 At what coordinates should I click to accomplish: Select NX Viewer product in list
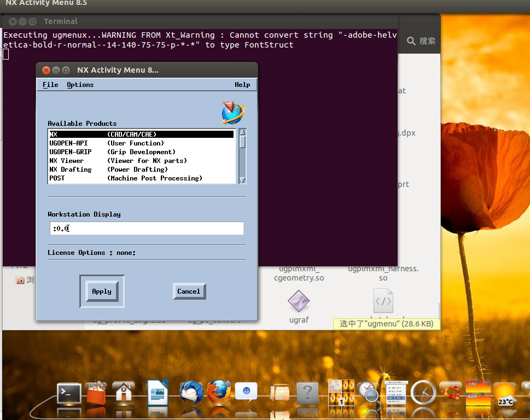pyautogui.click(x=141, y=161)
